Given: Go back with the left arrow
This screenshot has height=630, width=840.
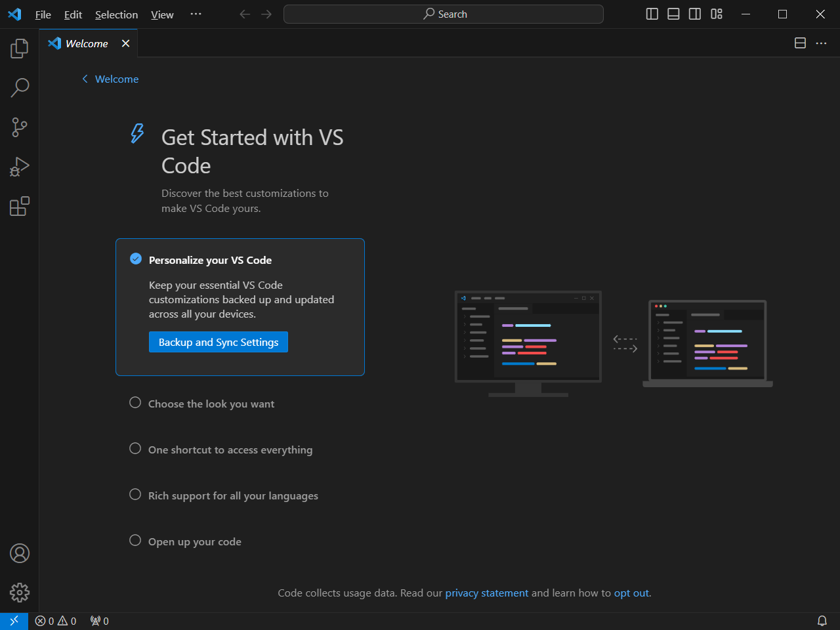Looking at the screenshot, I should point(245,14).
